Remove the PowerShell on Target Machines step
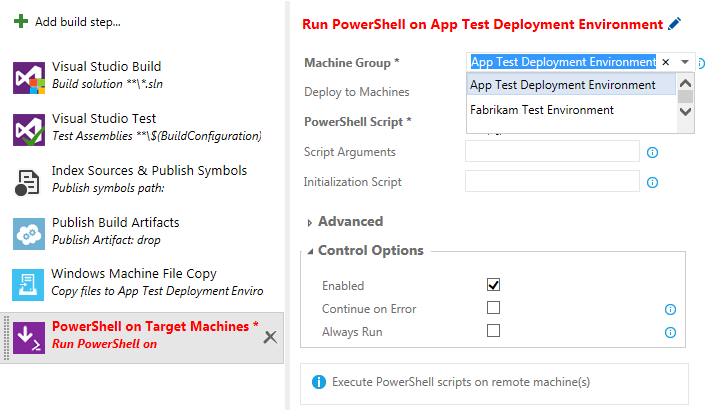The height and width of the screenshot is (410, 710). 270,337
